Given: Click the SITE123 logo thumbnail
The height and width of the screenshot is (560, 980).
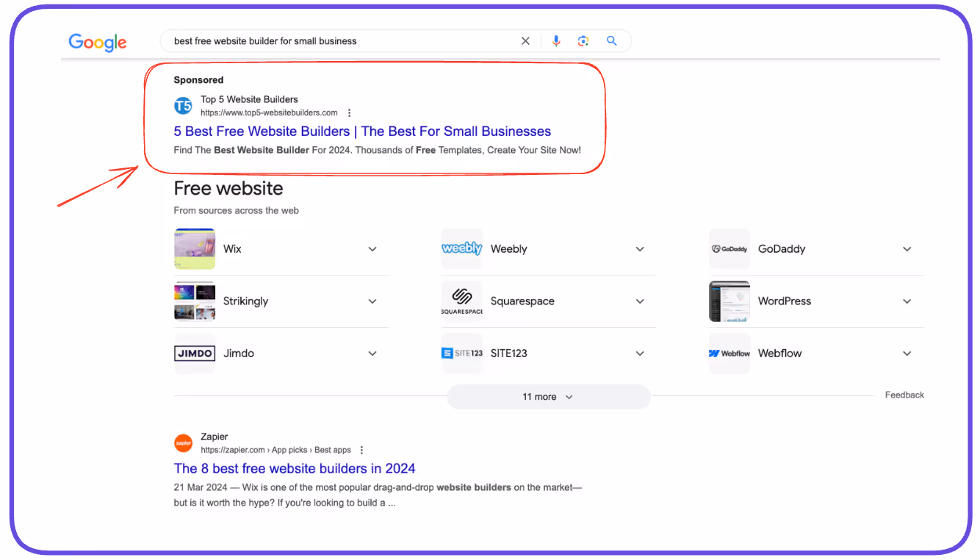Looking at the screenshot, I should (x=462, y=353).
